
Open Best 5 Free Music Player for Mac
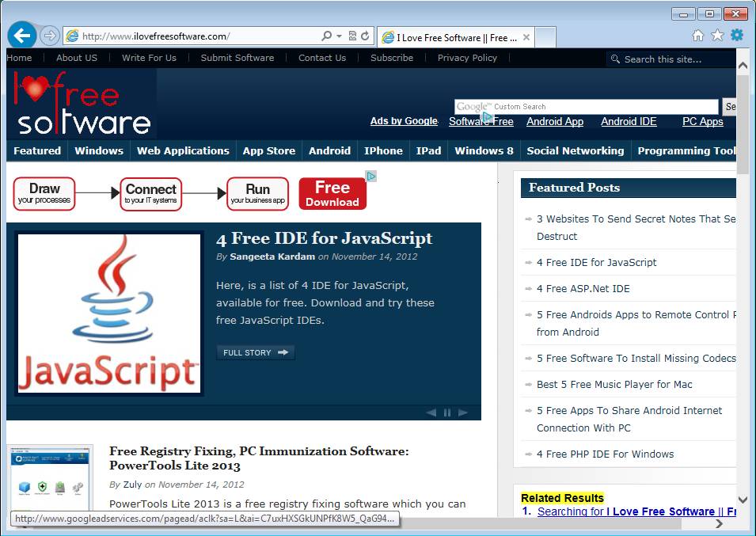coord(614,384)
